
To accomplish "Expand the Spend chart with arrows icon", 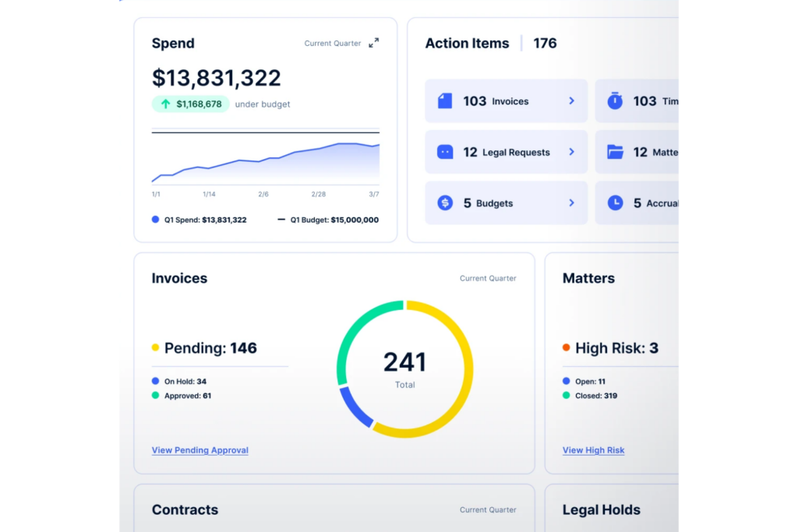I will point(373,44).
